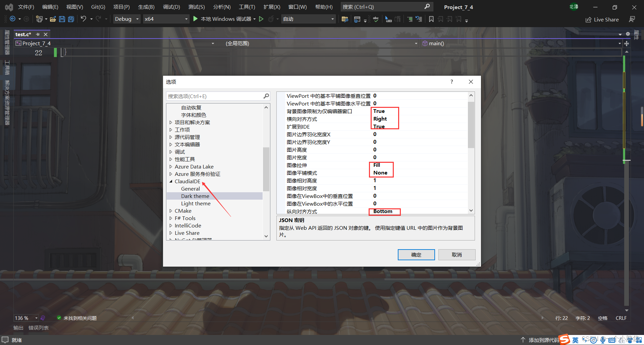Open the Debug configuration dropdown
This screenshot has width=644, height=345.
126,19
